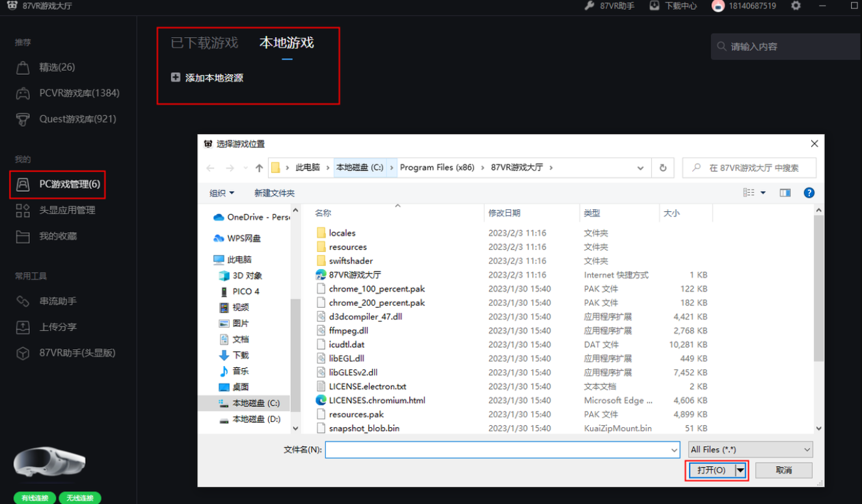Expand the 文件名 combo box arrow

674,449
